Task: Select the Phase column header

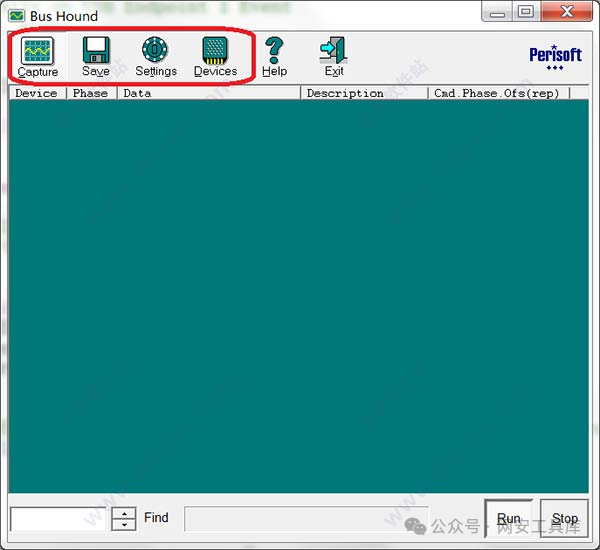Action: (x=91, y=93)
